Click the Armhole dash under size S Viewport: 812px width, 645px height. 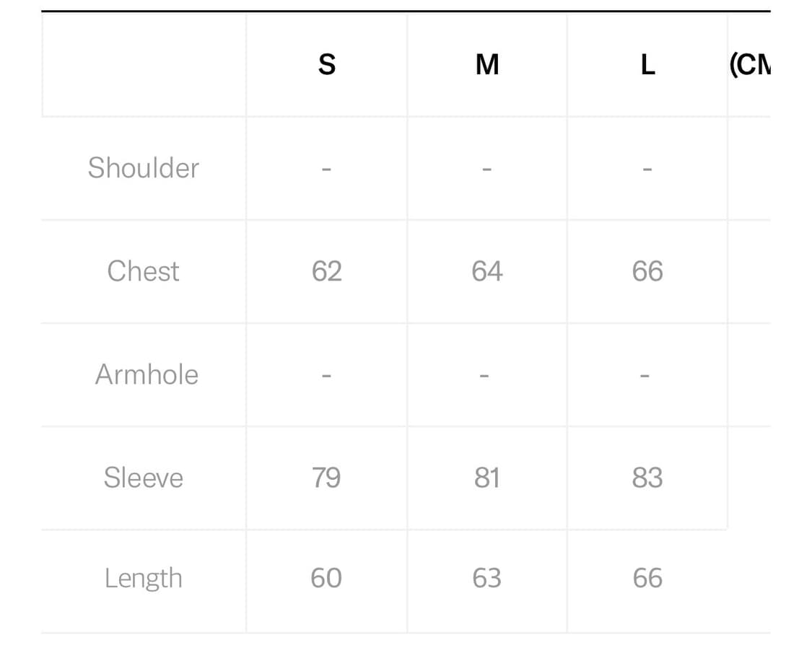(327, 376)
